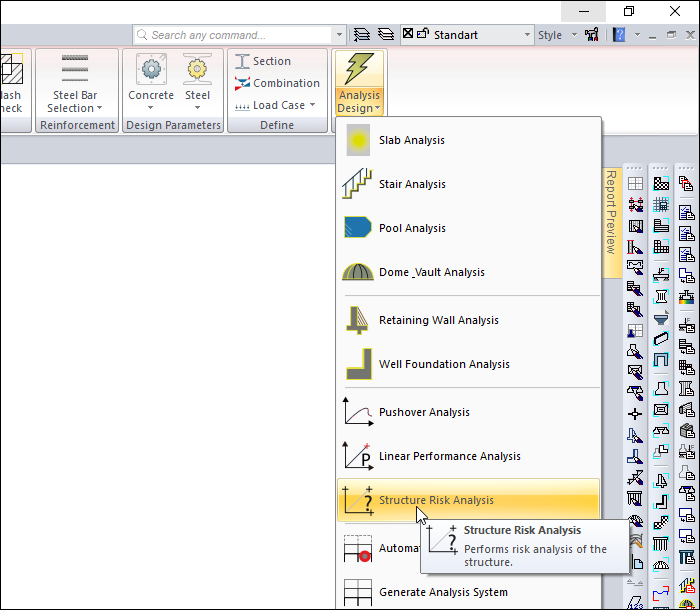Choose Stair Analysis menu entry
Image resolution: width=700 pixels, height=610 pixels.
pyautogui.click(x=468, y=184)
